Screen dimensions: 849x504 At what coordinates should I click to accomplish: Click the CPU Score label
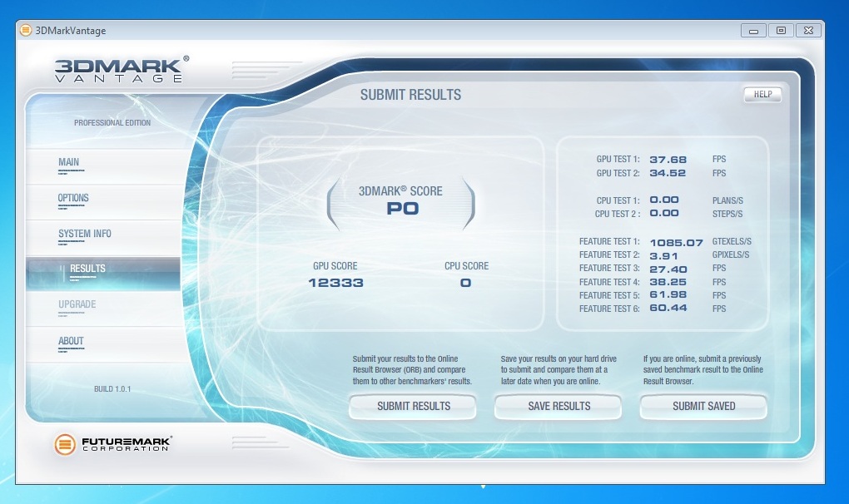coord(466,266)
